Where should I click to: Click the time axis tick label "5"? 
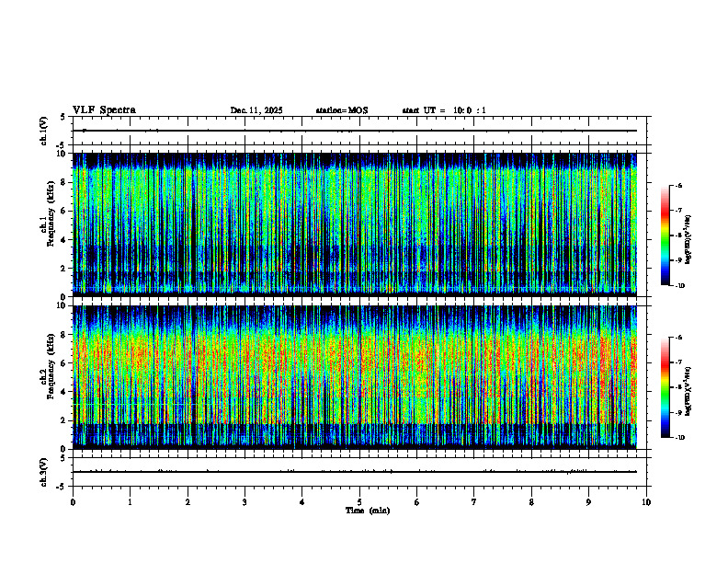pos(359,502)
